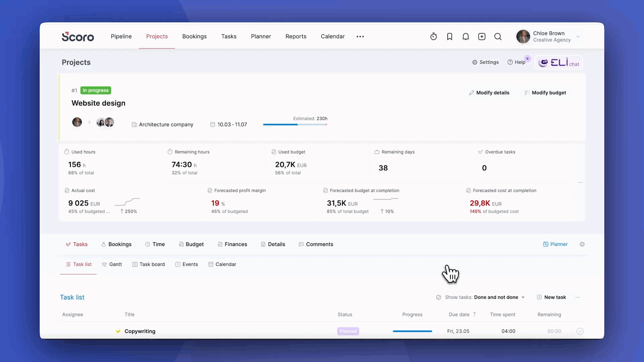
Task: Switch to the Budget tab
Action: (x=191, y=244)
